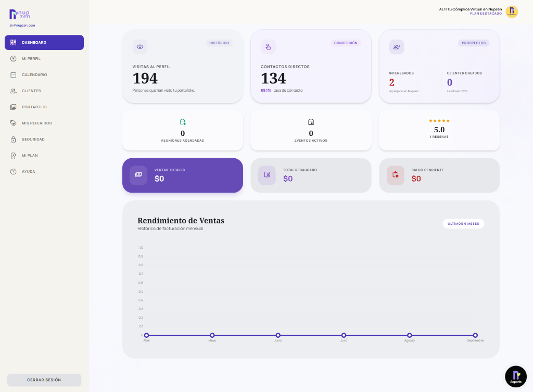Select the Mayo data point on chart
533x392 pixels.
pos(212,335)
